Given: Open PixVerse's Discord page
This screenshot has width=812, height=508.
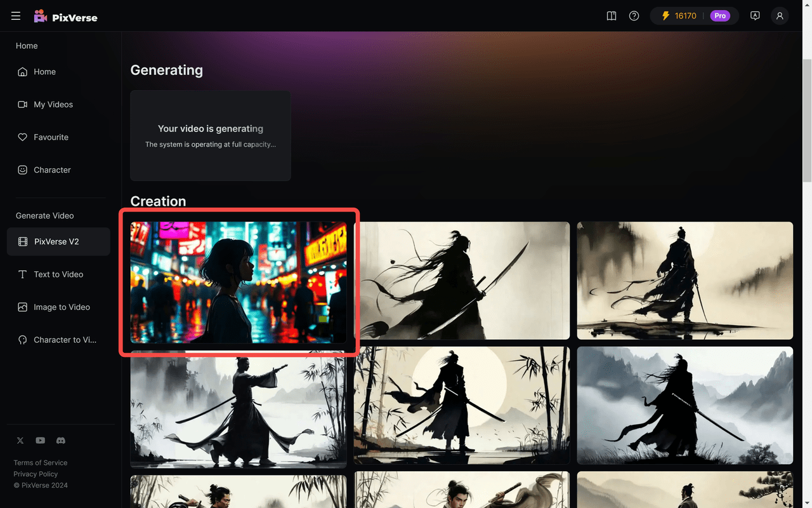Looking at the screenshot, I should click(60, 440).
